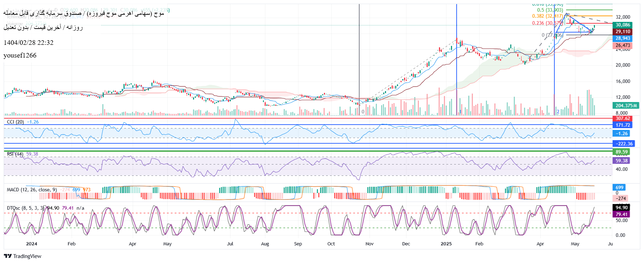
Task: Click the blue 699 MACD axis label
Action: click(620, 187)
